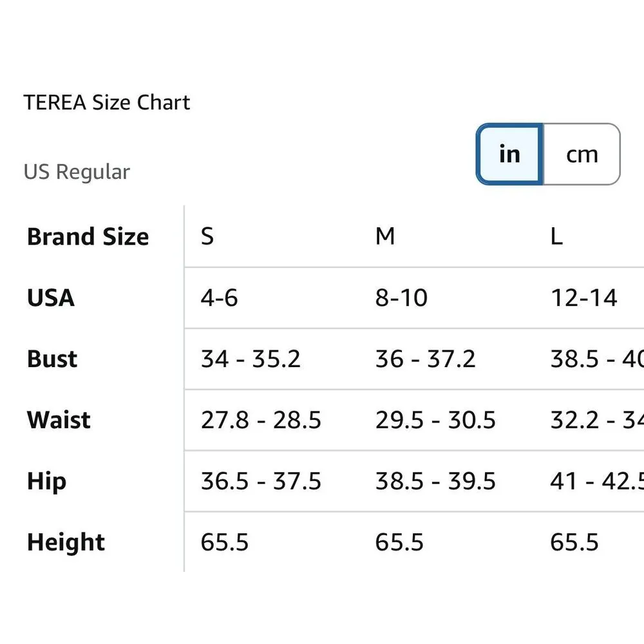Click the Brand Size row header

(88, 237)
